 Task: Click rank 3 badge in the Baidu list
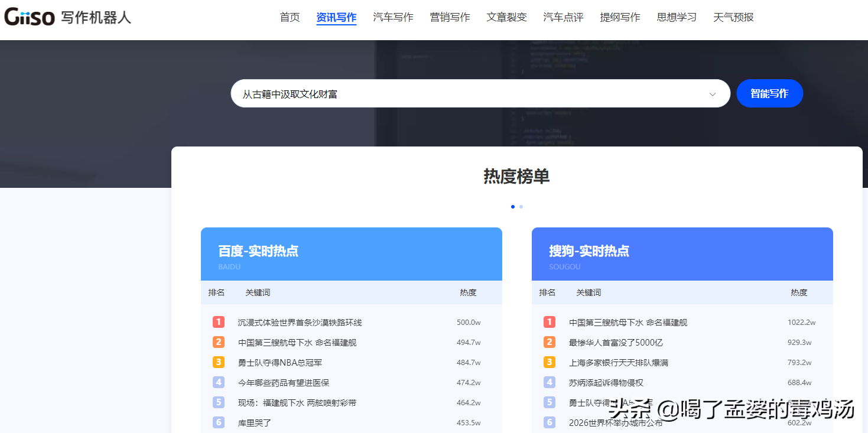coord(219,362)
